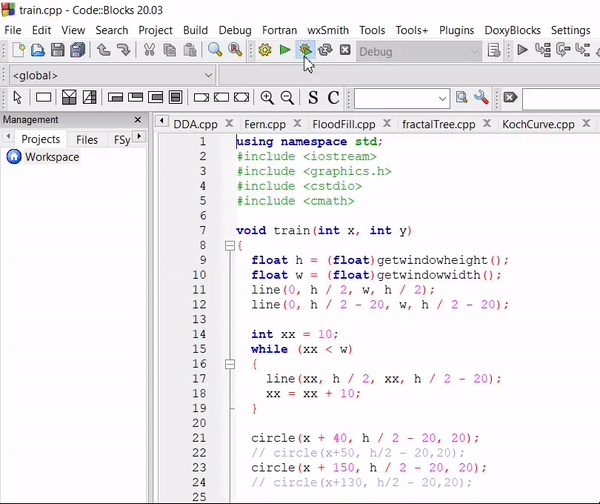Build project with gear icon

click(x=265, y=50)
